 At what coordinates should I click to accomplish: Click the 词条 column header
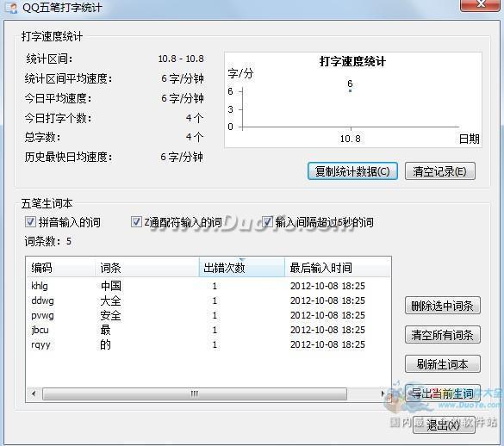pyautogui.click(x=147, y=268)
